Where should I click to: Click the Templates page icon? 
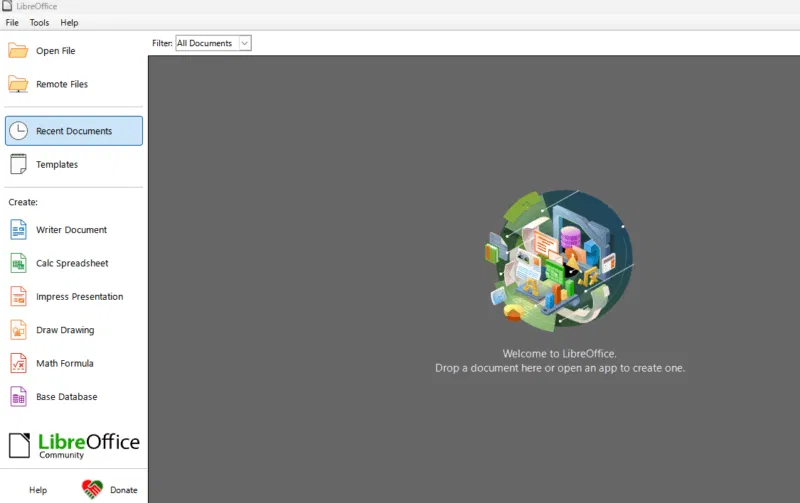tap(19, 164)
